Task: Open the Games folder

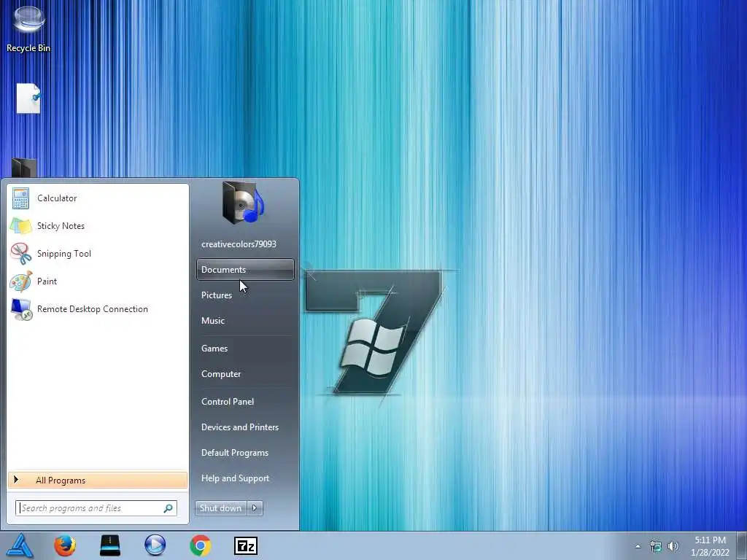Action: pos(245,349)
